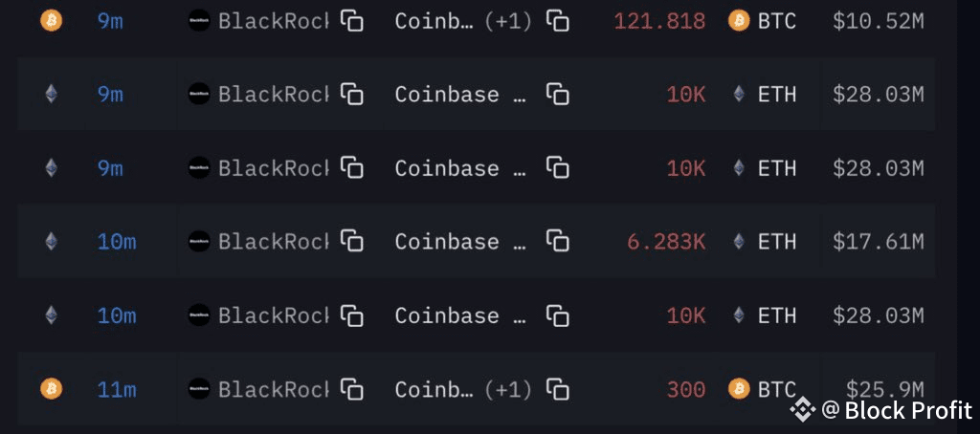
Task: Expand (+1) recipients in $10.52M row
Action: pyautogui.click(x=508, y=22)
